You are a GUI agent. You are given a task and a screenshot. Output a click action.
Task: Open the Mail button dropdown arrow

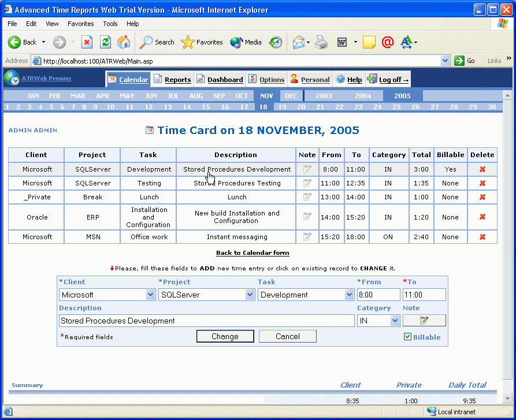point(308,42)
